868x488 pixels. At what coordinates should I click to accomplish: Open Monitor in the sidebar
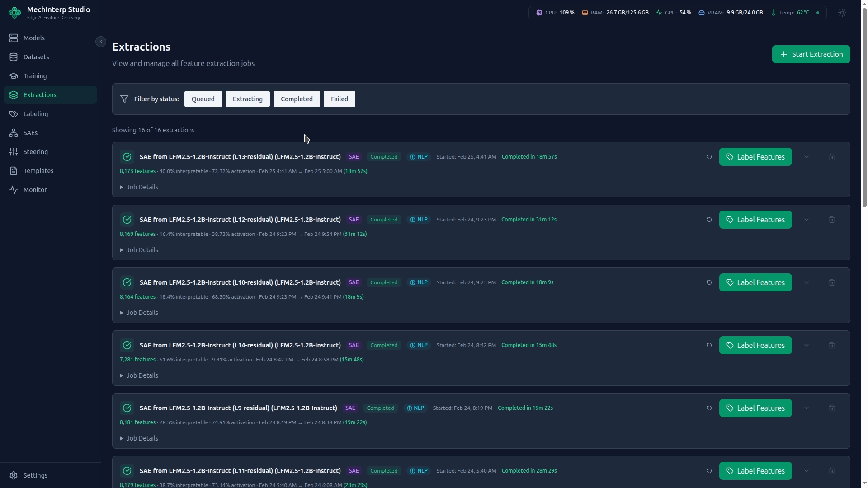tap(50, 190)
